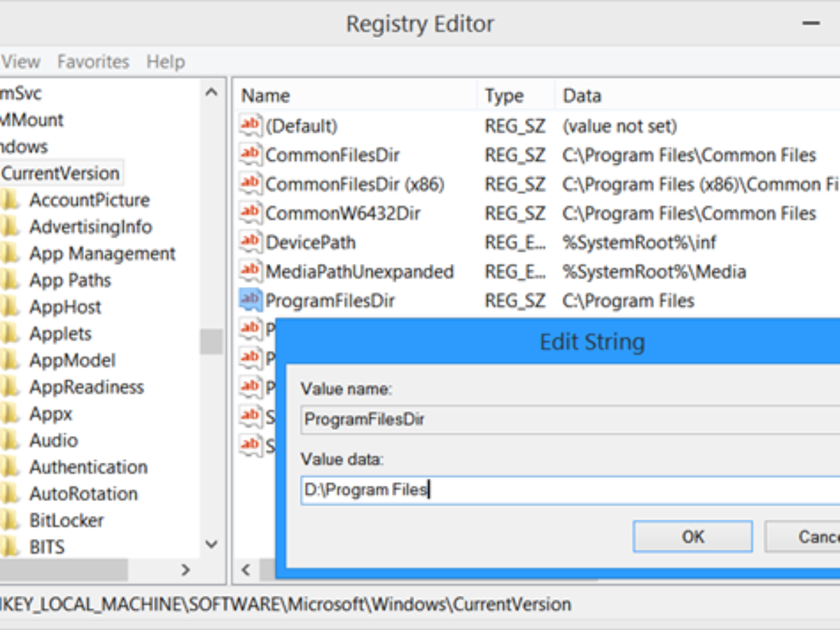Select the MediaPathUnexpanded value name
The image size is (840, 630).
tap(360, 271)
